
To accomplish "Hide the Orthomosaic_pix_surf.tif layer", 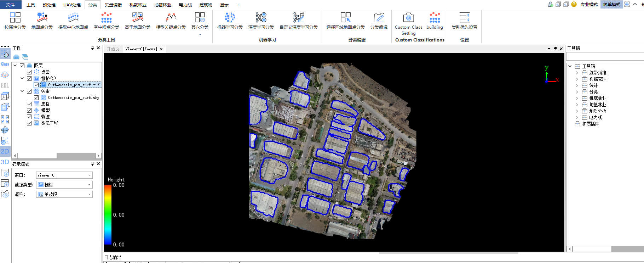I will point(36,85).
